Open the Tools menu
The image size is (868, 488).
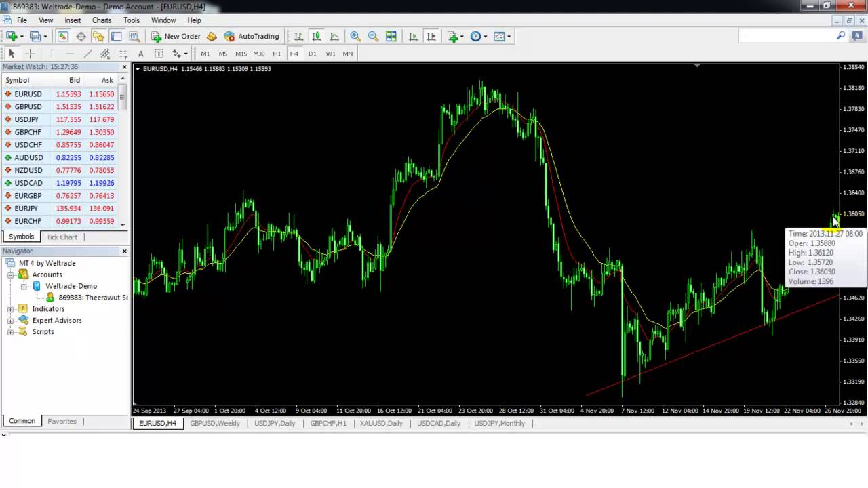(x=132, y=20)
